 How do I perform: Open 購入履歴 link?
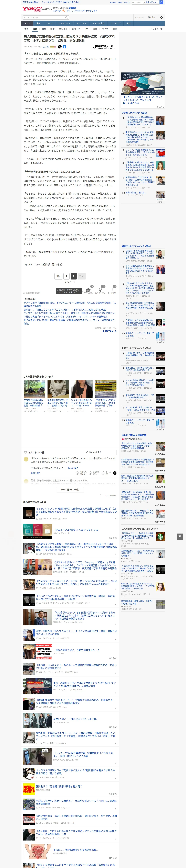152,17
